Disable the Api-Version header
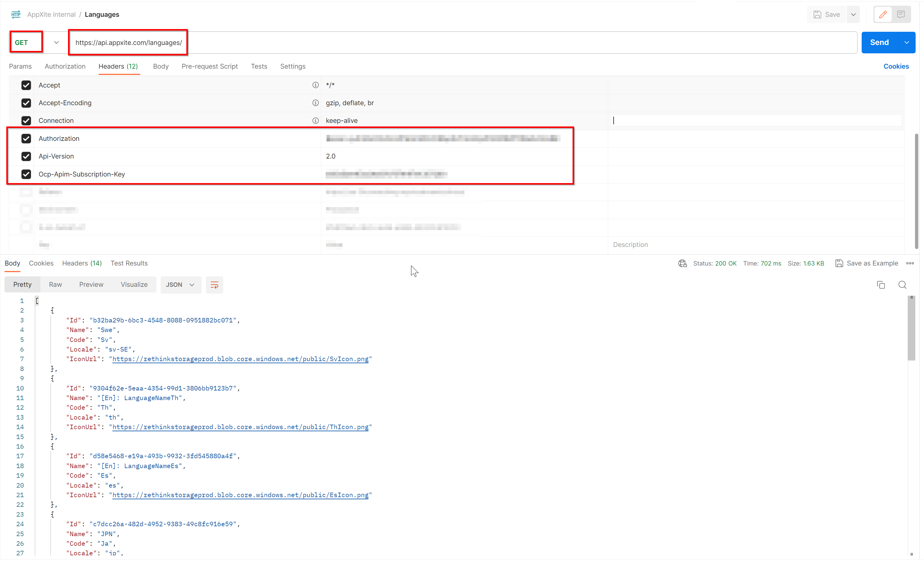Screen dimensions: 924x561 tap(26, 156)
